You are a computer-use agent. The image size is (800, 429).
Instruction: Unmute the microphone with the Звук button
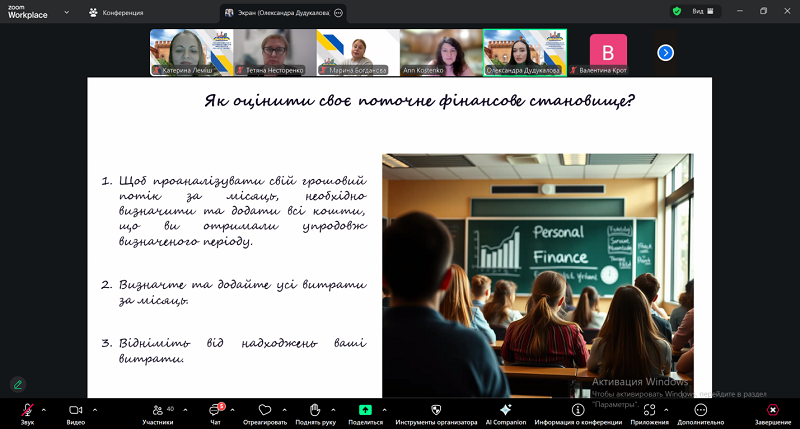tap(28, 410)
